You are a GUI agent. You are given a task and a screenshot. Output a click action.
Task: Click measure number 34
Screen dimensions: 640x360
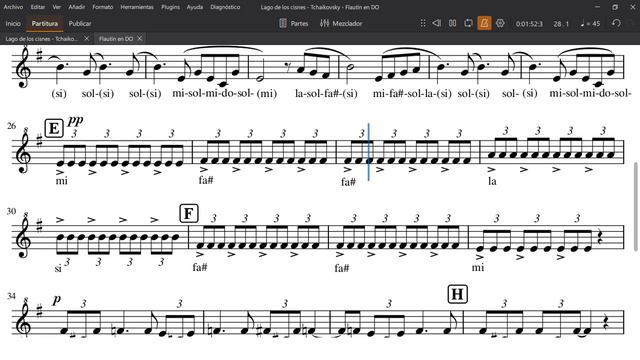tap(11, 296)
